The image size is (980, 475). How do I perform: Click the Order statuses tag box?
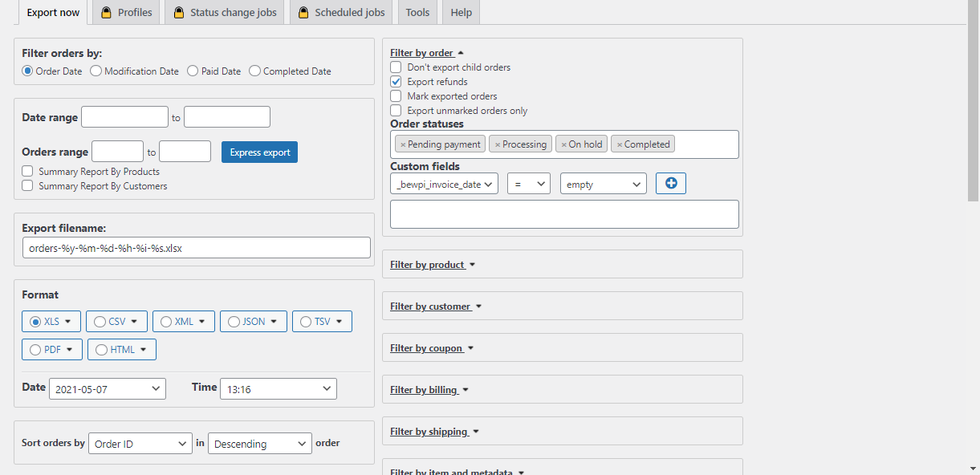[564, 144]
